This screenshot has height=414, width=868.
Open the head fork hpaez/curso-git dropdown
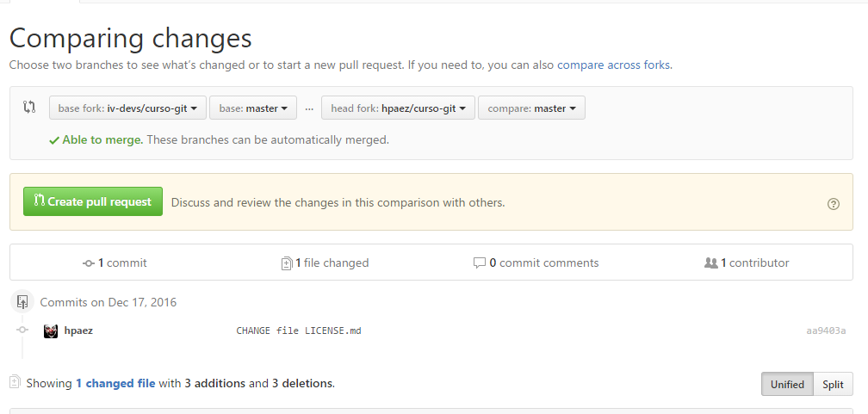[398, 108]
